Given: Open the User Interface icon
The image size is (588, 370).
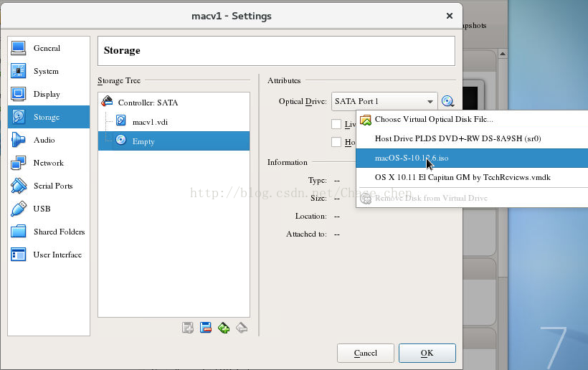Looking at the screenshot, I should (x=19, y=255).
